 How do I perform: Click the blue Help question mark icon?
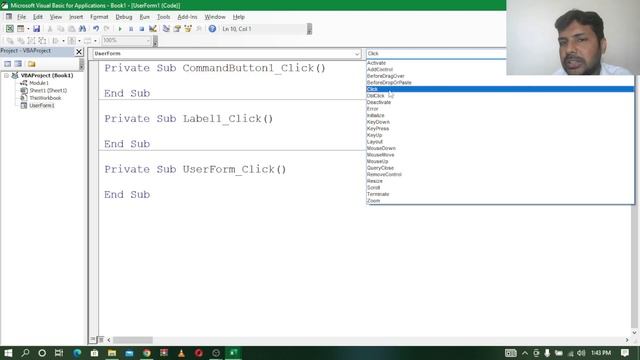click(212, 29)
